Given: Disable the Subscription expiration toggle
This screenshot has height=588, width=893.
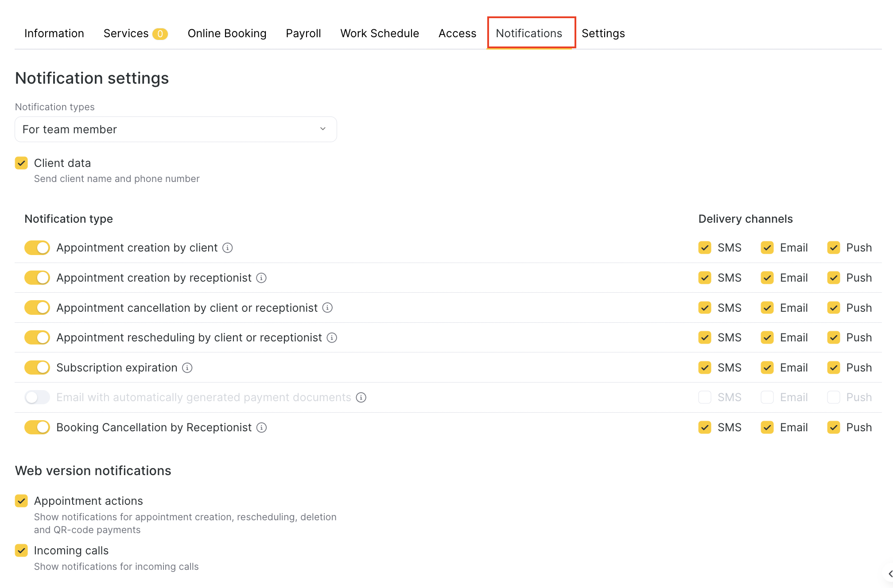Looking at the screenshot, I should click(x=37, y=367).
